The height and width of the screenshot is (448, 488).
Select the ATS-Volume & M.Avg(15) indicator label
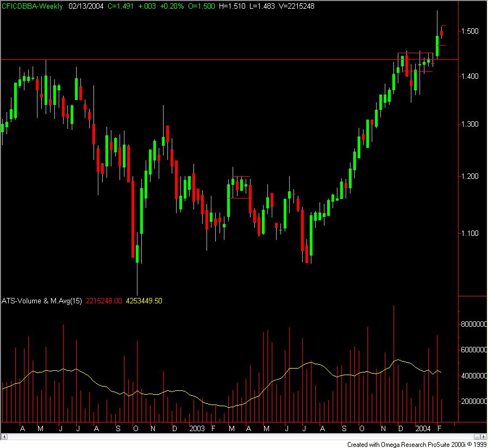coord(41,301)
